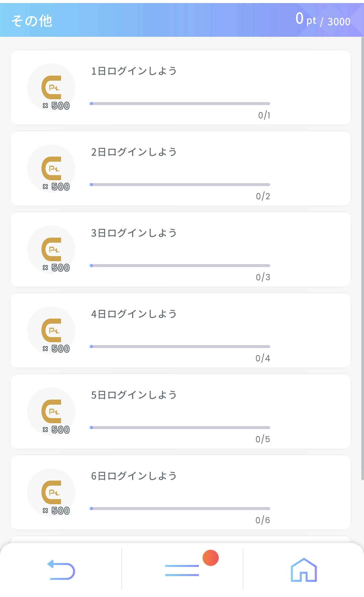Select the 3日ログインしよう mission title

(x=134, y=233)
